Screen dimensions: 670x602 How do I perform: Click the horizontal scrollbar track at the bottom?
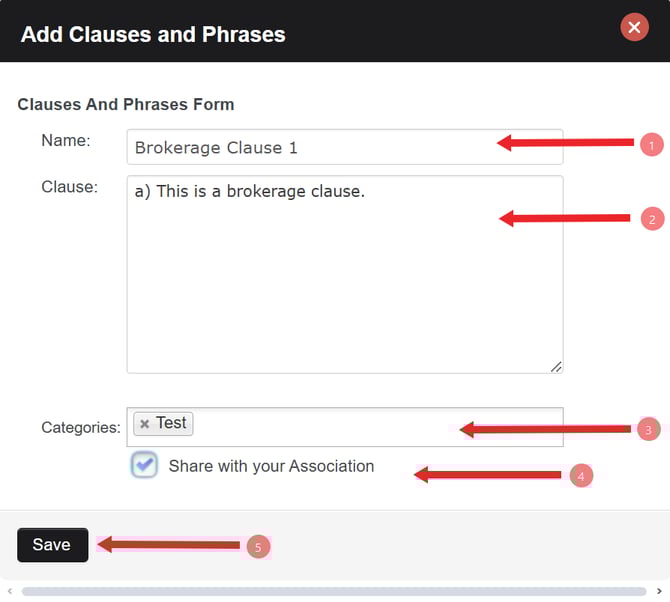tap(334, 592)
